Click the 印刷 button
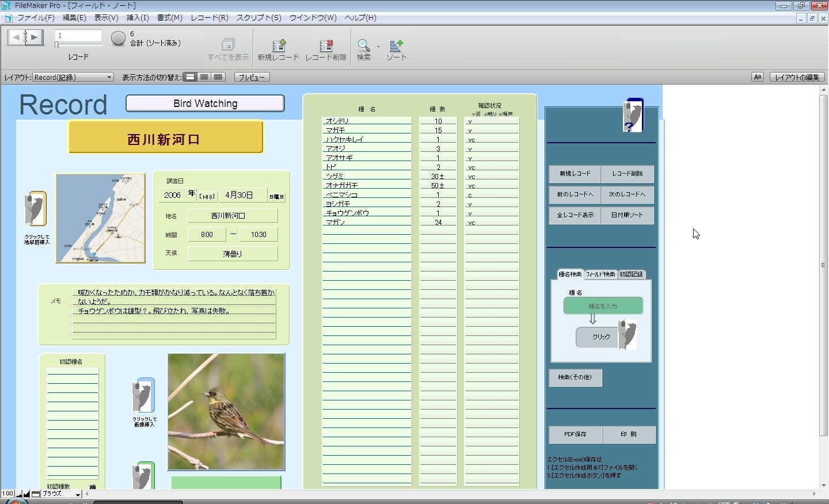 [629, 434]
